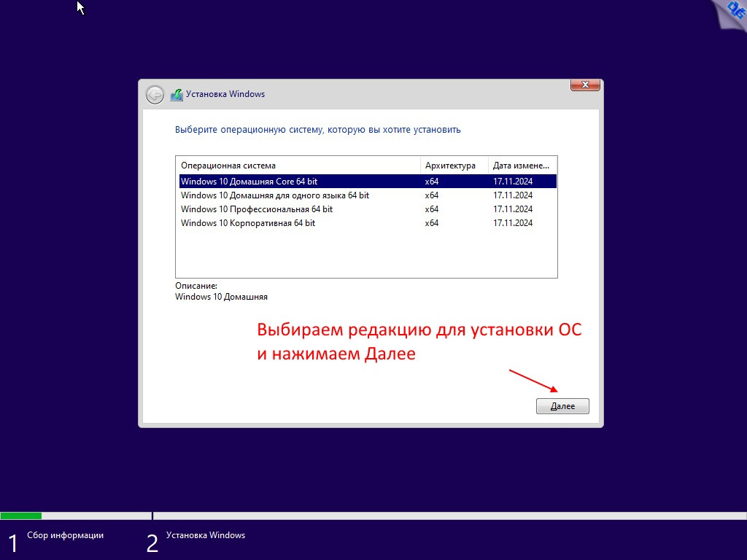Click the Windows Setup icon in title bar

pos(177,95)
